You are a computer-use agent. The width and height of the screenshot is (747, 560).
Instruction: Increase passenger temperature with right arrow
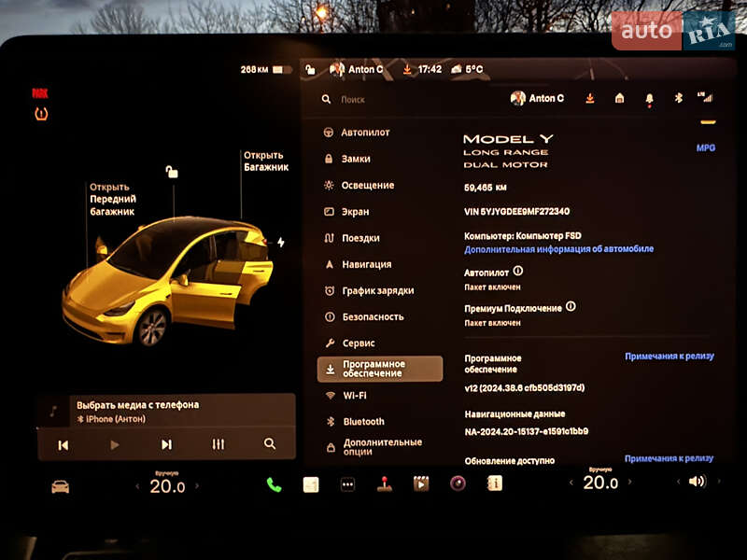click(629, 482)
